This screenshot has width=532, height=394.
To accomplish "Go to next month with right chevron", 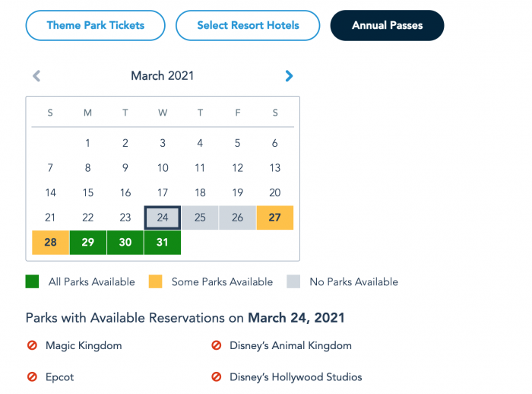I will pos(289,76).
